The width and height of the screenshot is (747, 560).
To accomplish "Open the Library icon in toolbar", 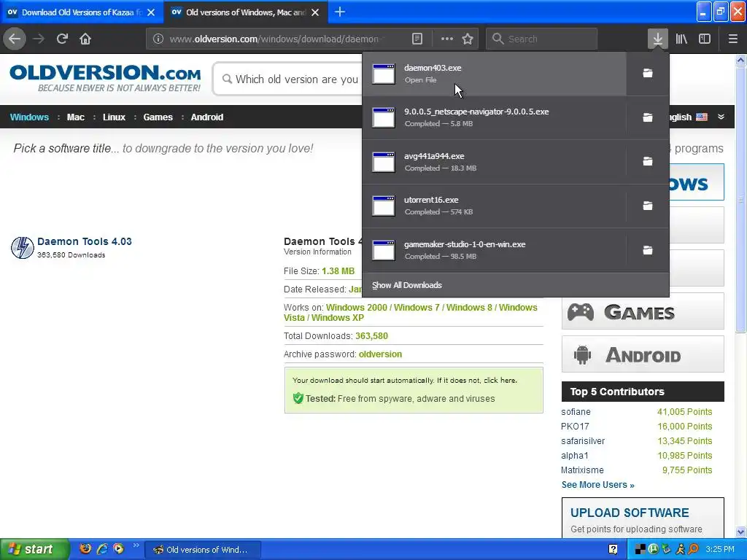I will [681, 39].
